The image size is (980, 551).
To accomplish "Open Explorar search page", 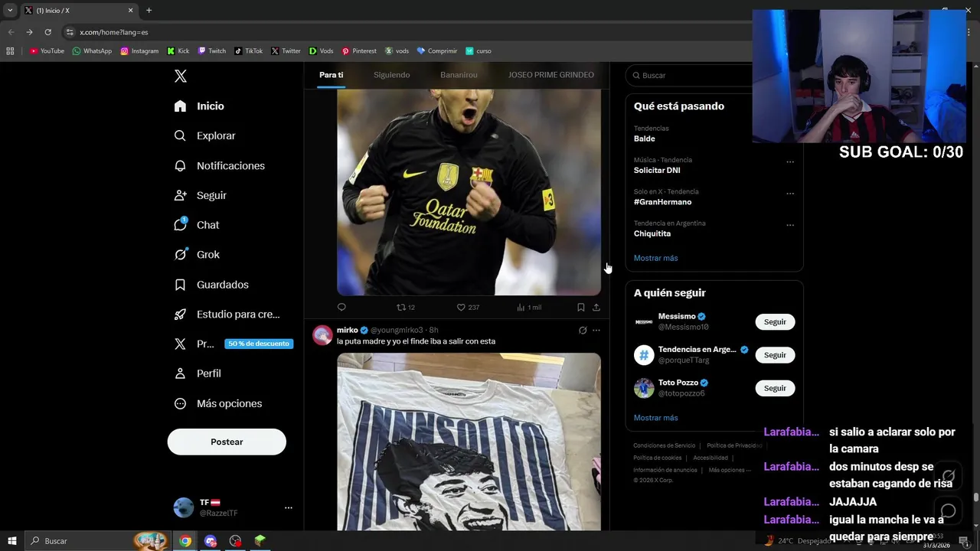I will [x=205, y=135].
